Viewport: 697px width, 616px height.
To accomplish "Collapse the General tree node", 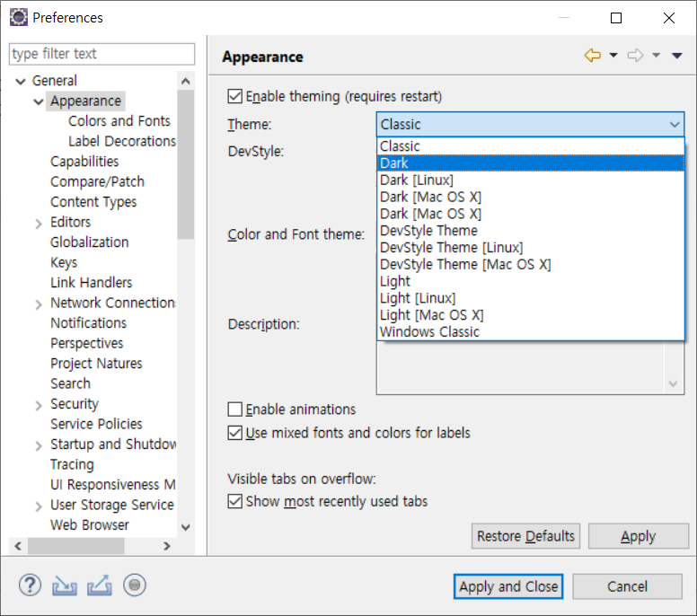I will click(21, 82).
